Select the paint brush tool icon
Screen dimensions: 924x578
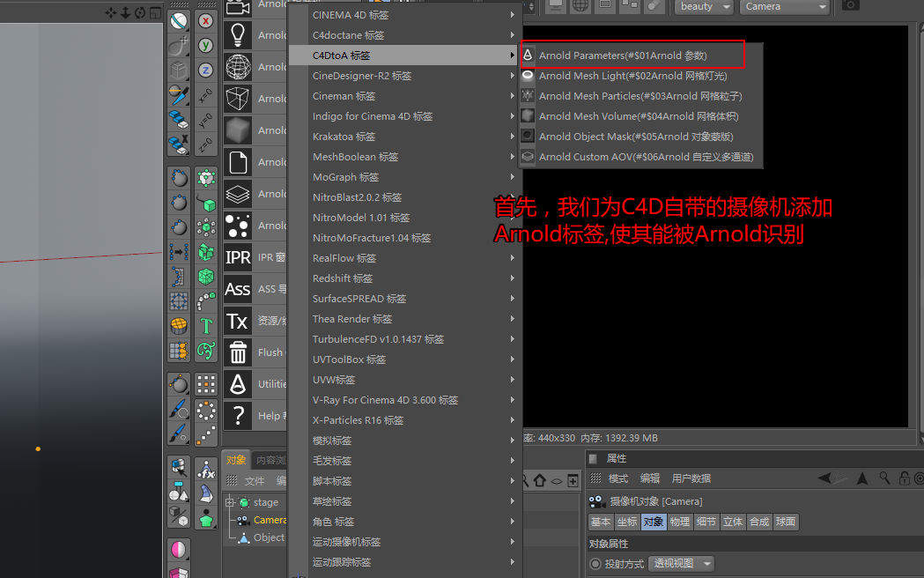pyautogui.click(x=179, y=409)
